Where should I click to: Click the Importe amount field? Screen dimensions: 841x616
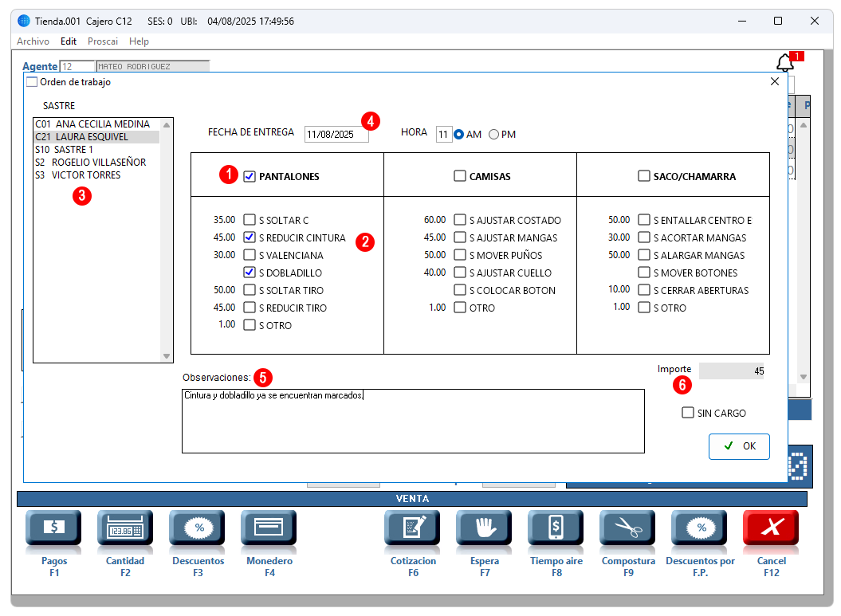tap(732, 371)
